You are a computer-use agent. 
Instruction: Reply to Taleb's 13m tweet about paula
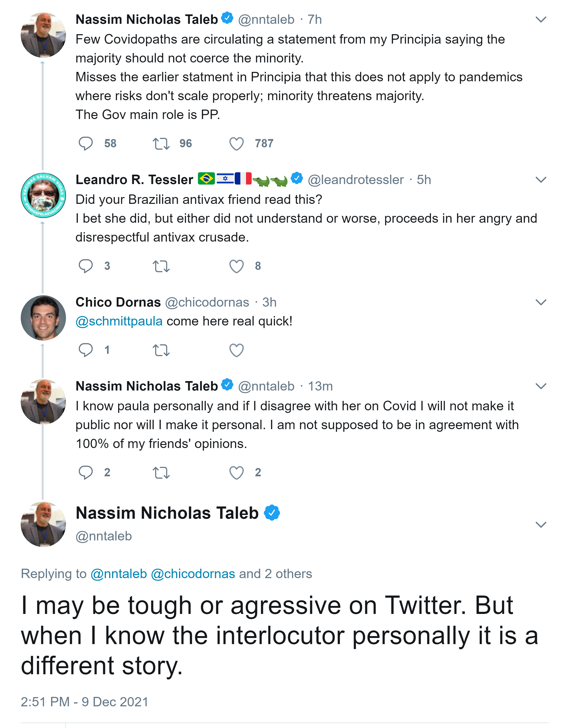pos(86,472)
